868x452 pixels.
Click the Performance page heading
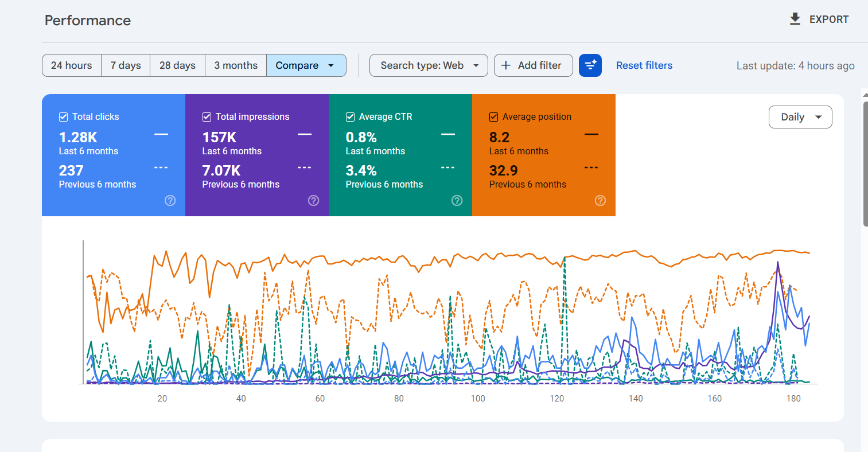click(88, 21)
